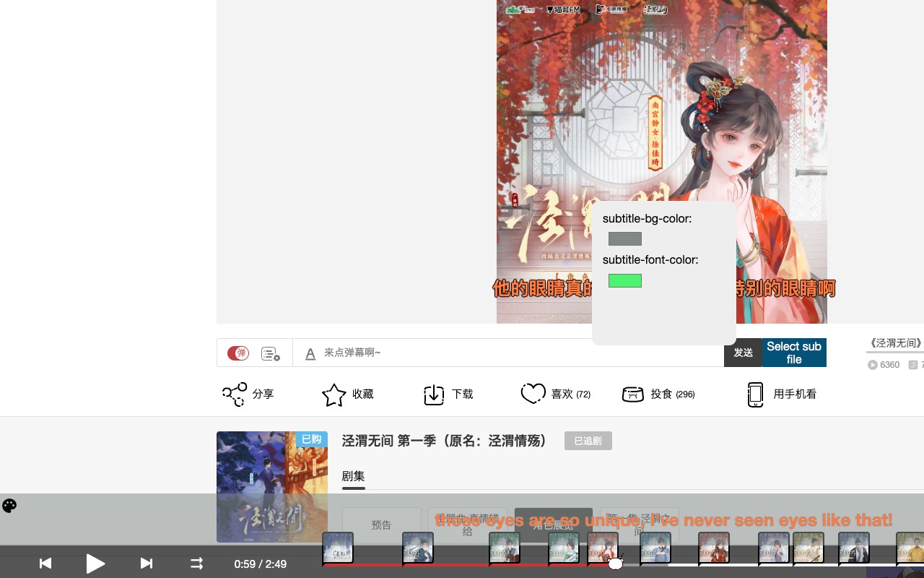The width and height of the screenshot is (924, 578).
Task: Click the drama title 泾渭无间 第一季
Action: 445,441
